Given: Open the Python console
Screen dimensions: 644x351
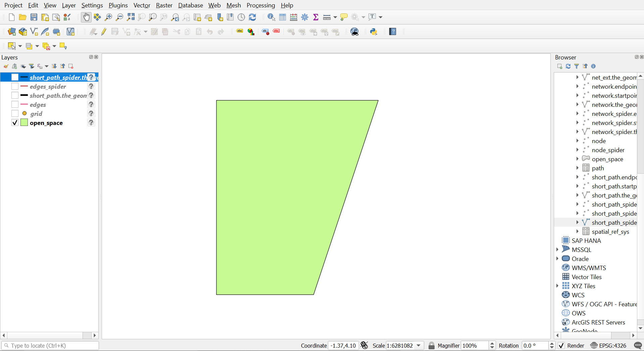Looking at the screenshot, I should pos(374,32).
